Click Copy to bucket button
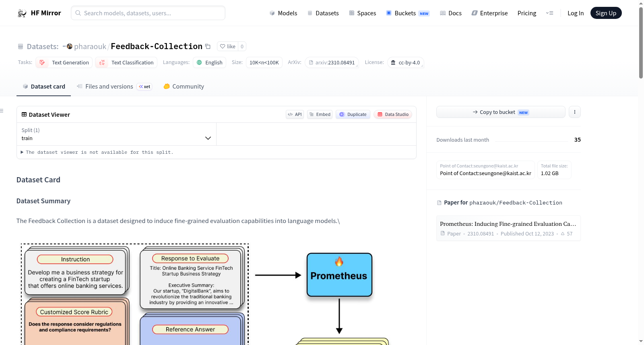 (501, 112)
